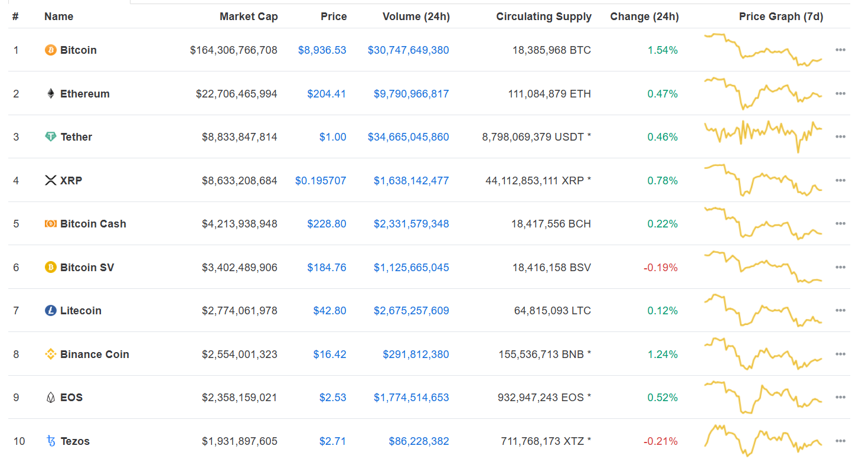The width and height of the screenshot is (868, 462).
Task: Open the three-dot menu for Tether
Action: (x=841, y=137)
